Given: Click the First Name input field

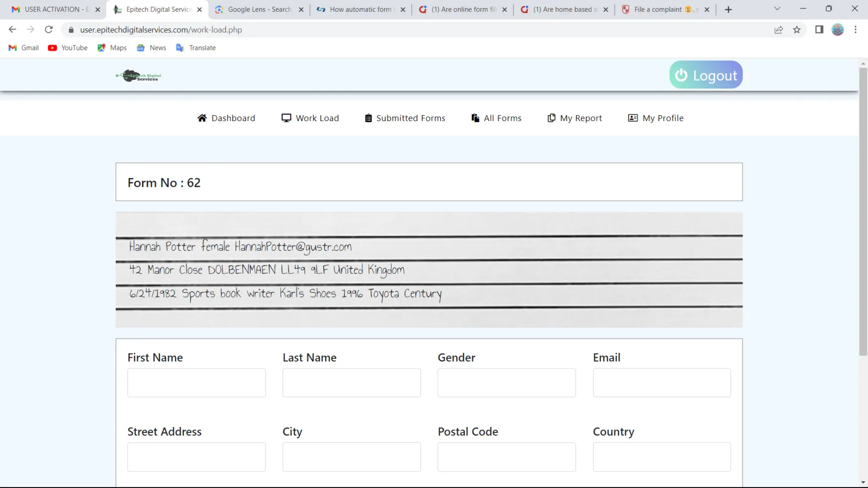Looking at the screenshot, I should (196, 383).
